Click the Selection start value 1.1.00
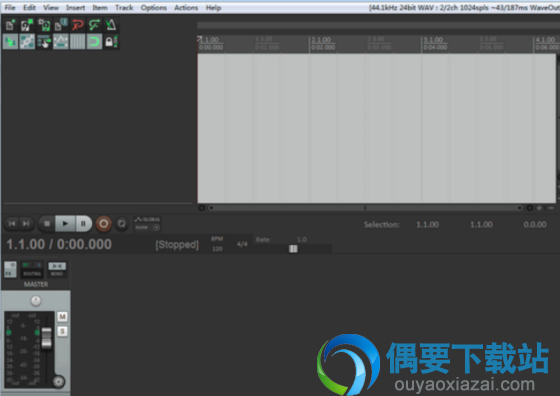The width and height of the screenshot is (560, 396). [x=428, y=225]
